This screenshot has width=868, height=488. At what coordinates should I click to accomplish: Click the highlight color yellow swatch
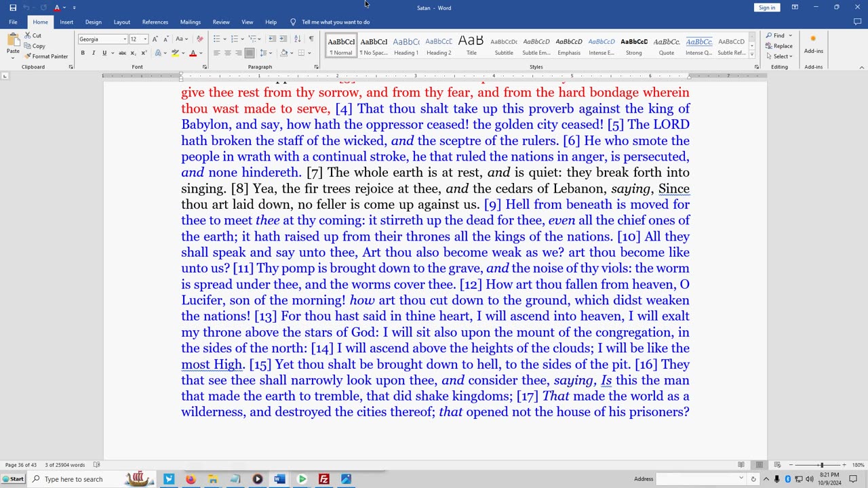175,53
